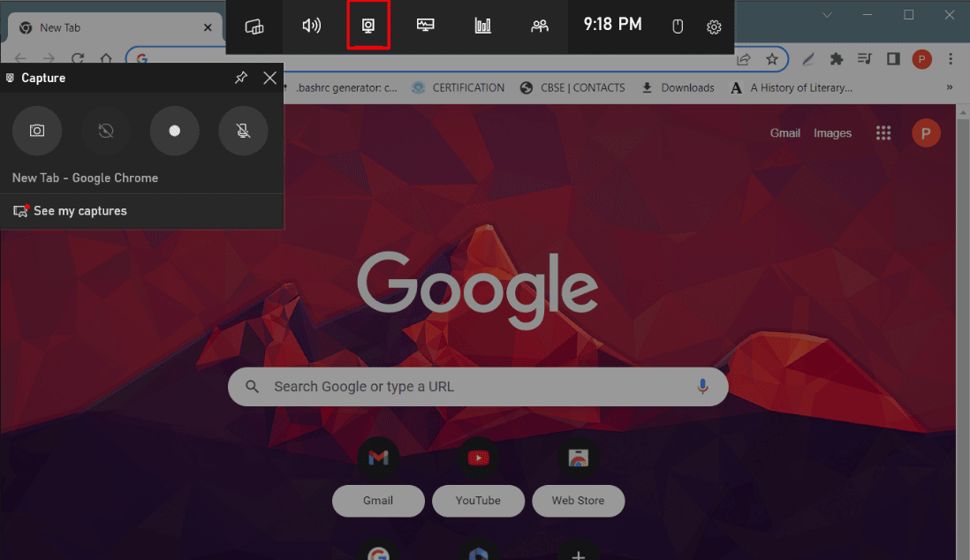Open the Google account avatar on page
The width and height of the screenshot is (970, 560).
926,133
